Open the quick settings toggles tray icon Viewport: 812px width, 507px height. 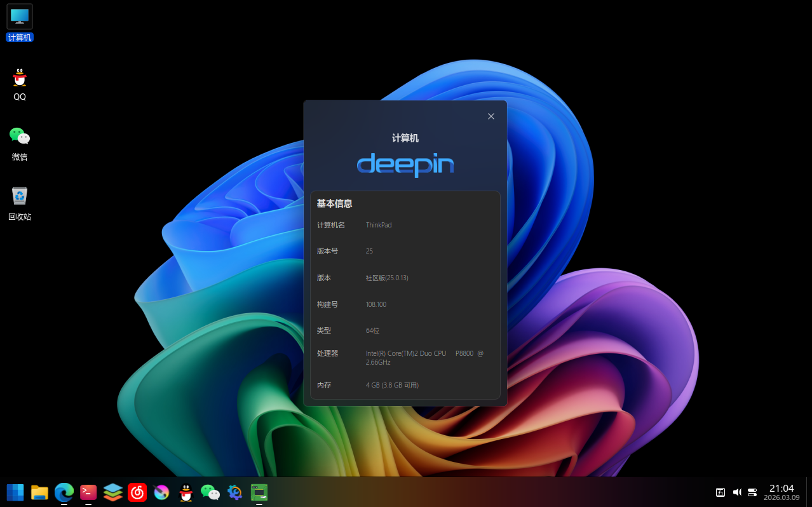point(752,492)
